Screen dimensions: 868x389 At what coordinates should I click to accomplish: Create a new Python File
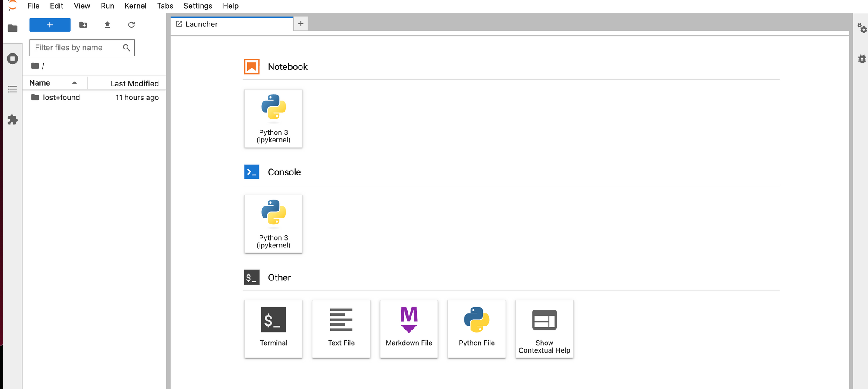[477, 329]
